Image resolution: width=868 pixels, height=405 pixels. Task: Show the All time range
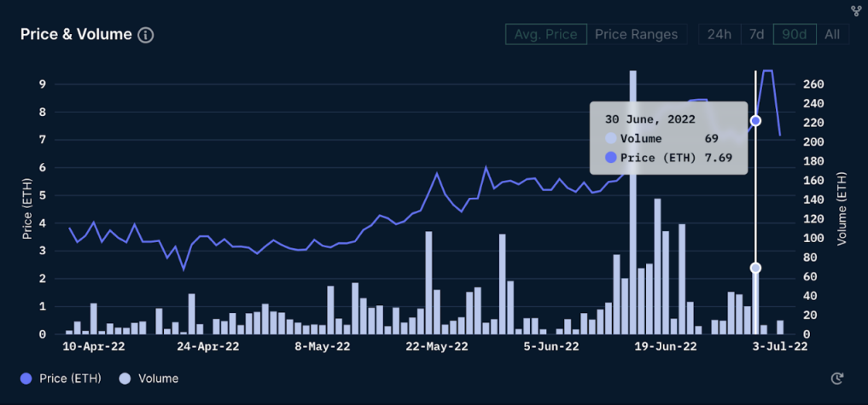pyautogui.click(x=832, y=35)
